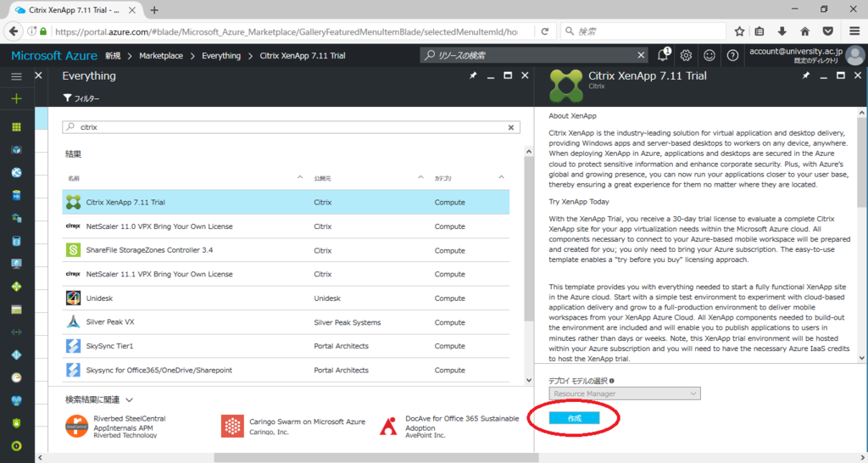Viewport: 868px width, 463px height.
Task: Select Everything in the breadcrumb
Action: pyautogui.click(x=221, y=55)
